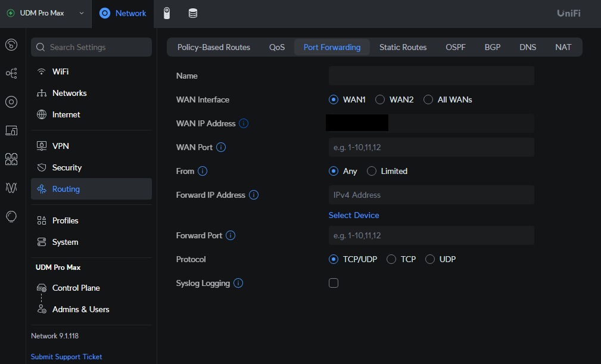Click the info icon next to WAN Port
The width and height of the screenshot is (601, 364).
click(x=221, y=147)
